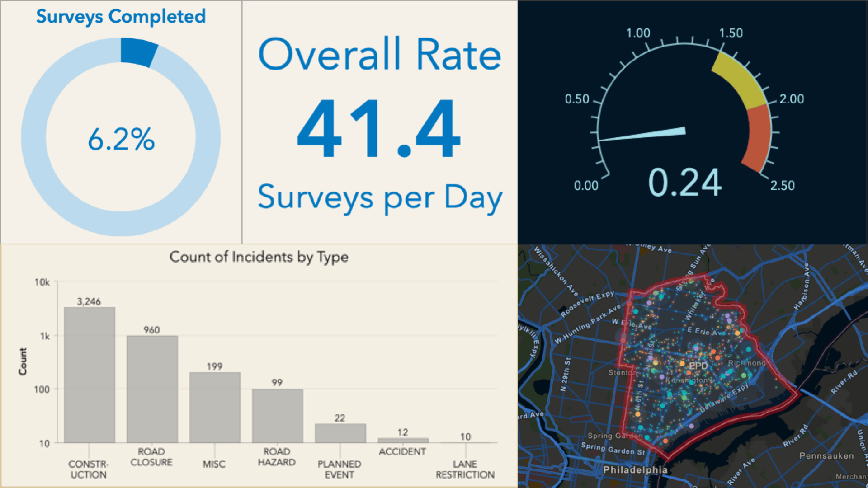Click the EPD label on the map

[x=698, y=366]
